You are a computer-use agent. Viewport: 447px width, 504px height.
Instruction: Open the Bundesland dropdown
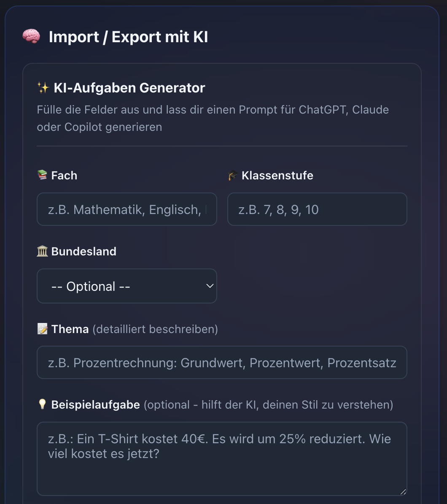click(127, 286)
